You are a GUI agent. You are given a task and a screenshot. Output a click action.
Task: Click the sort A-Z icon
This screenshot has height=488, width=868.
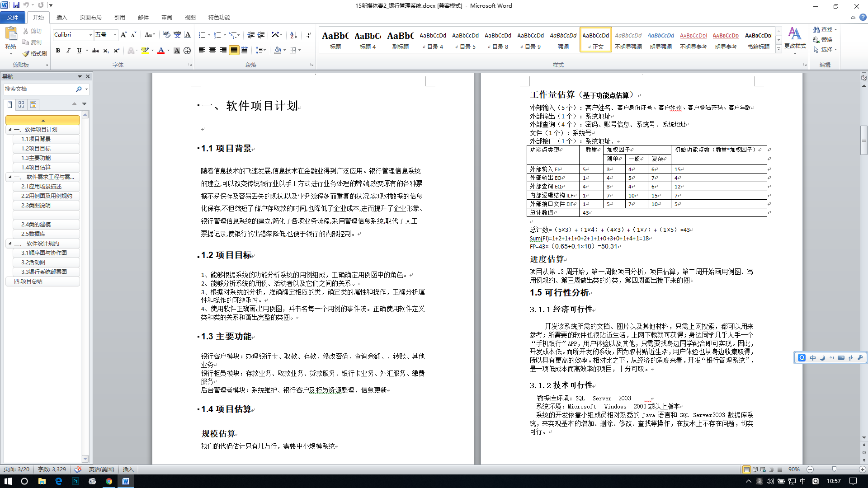pos(293,35)
